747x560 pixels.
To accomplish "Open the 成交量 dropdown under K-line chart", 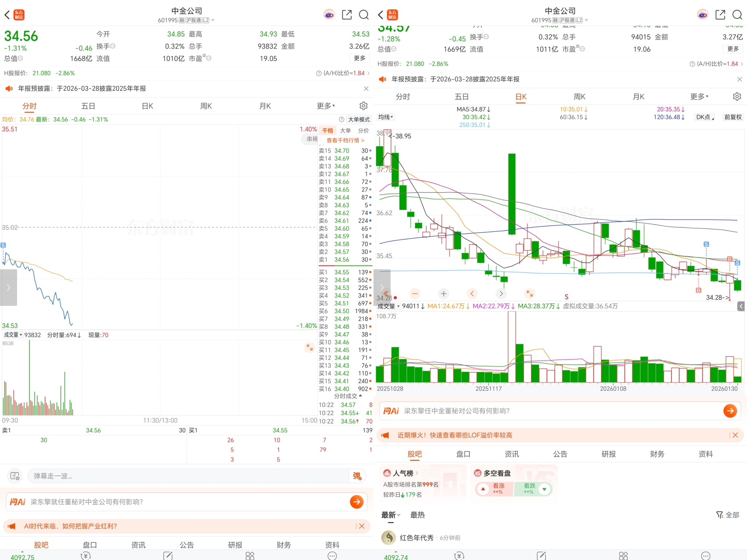I will (388, 306).
